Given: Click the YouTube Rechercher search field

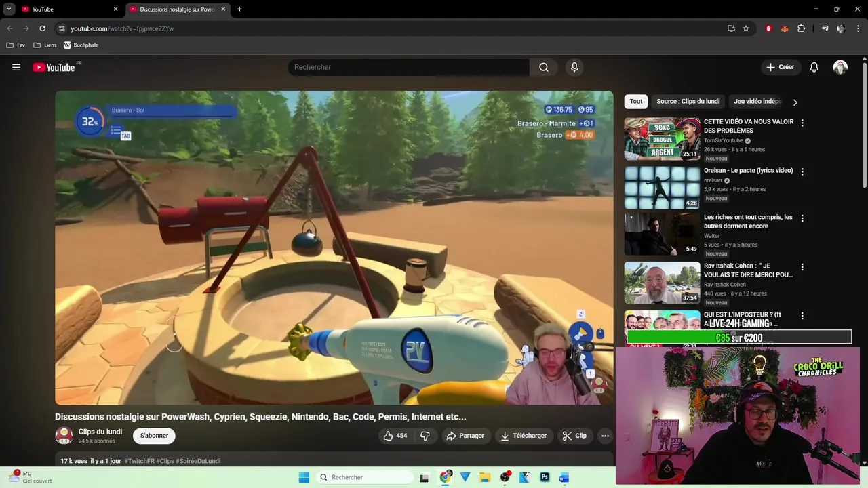Looking at the screenshot, I should pos(409,67).
